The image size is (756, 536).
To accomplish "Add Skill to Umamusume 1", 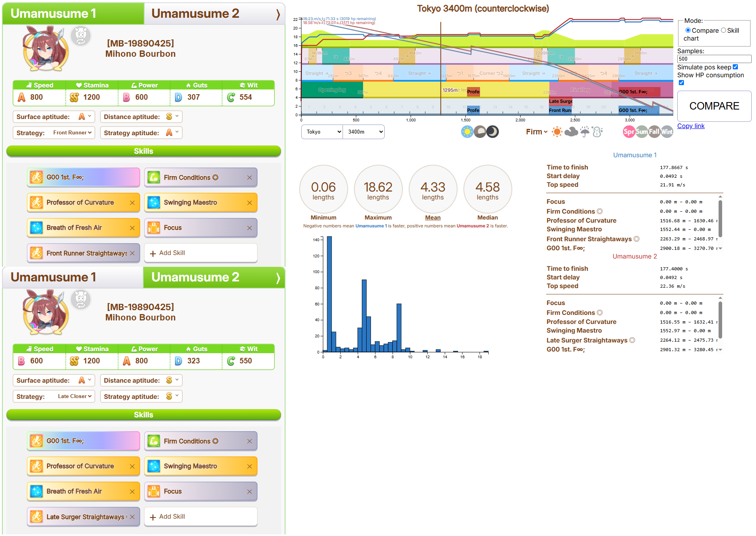I will pyautogui.click(x=201, y=253).
